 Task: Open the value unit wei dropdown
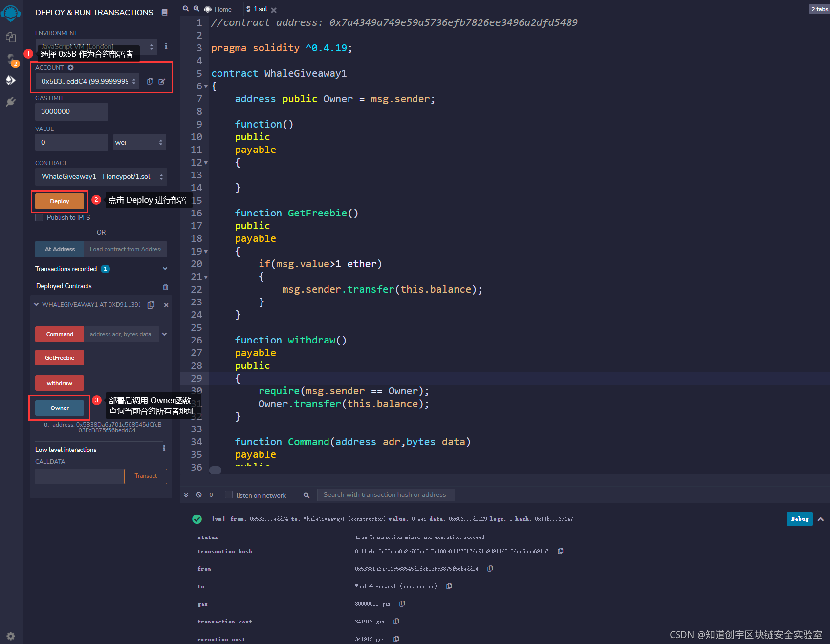pos(140,142)
